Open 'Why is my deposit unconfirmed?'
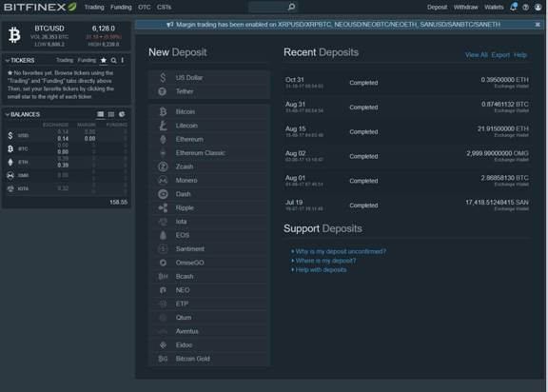Viewport: 548px width, 392px height. point(341,251)
